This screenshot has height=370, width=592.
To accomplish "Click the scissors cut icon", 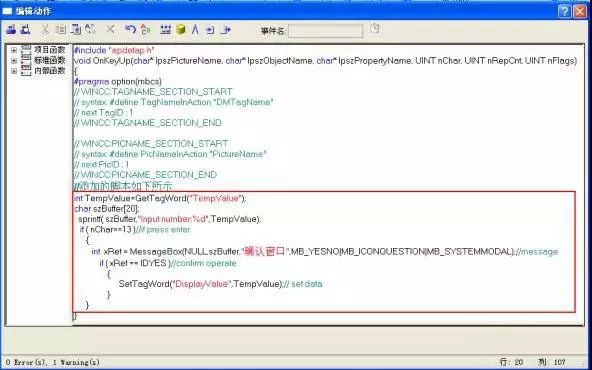I will click(x=45, y=29).
